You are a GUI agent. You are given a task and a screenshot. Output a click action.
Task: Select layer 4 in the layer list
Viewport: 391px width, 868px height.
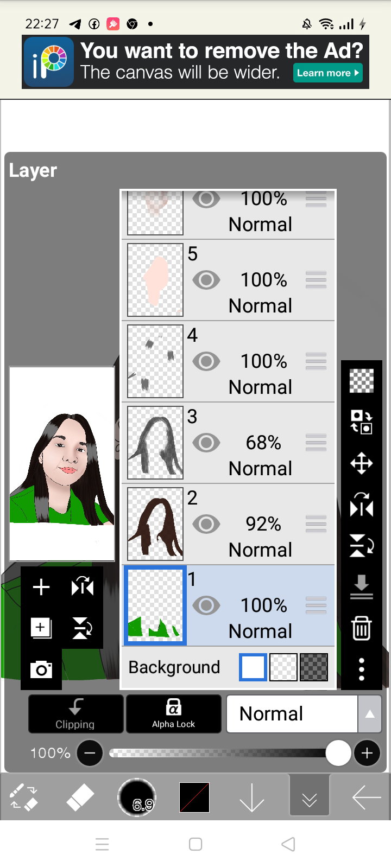228,361
